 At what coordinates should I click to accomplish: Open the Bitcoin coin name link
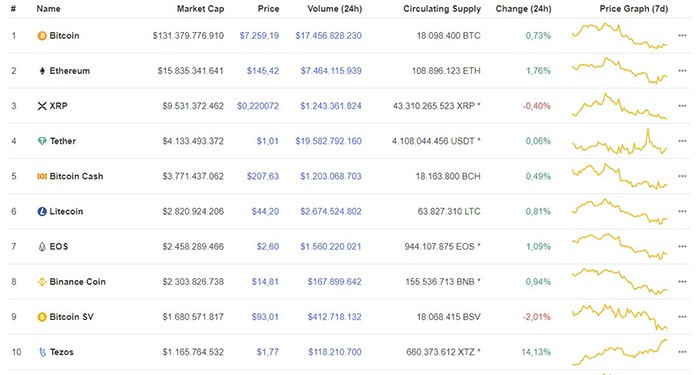pos(64,36)
